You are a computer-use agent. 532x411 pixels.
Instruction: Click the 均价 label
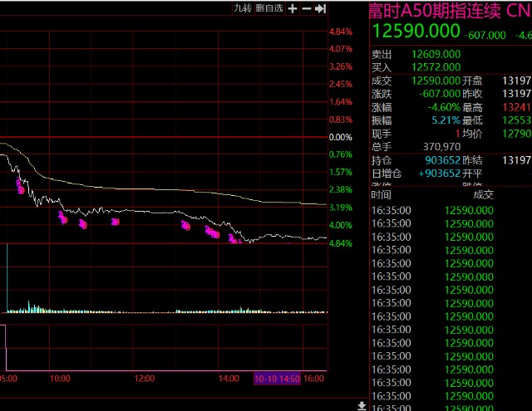click(x=472, y=134)
